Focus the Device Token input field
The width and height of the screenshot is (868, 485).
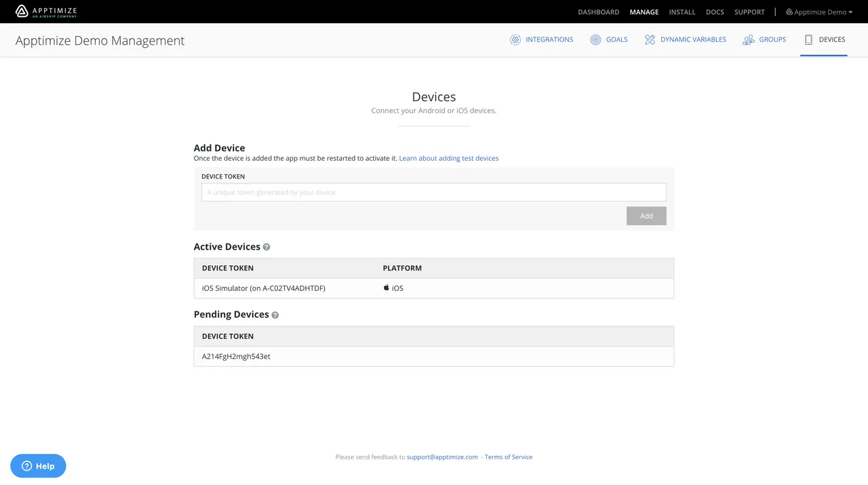[434, 192]
